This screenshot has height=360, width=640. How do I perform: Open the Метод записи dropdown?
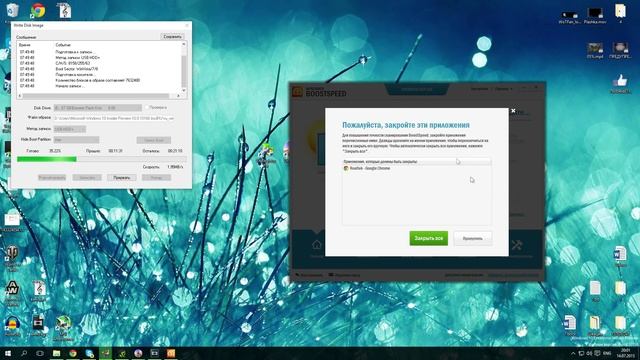click(x=70, y=129)
